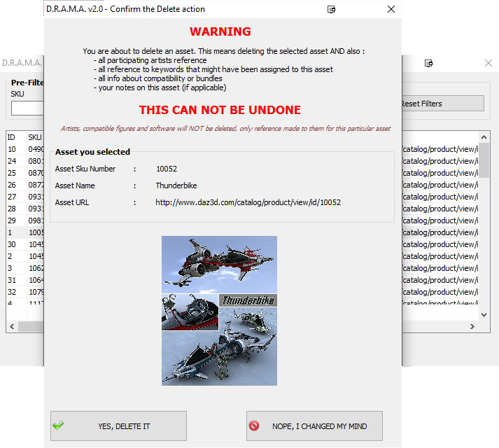499x448 pixels.
Task: Click the red prohibition icon on cancel button
Action: coord(254,426)
